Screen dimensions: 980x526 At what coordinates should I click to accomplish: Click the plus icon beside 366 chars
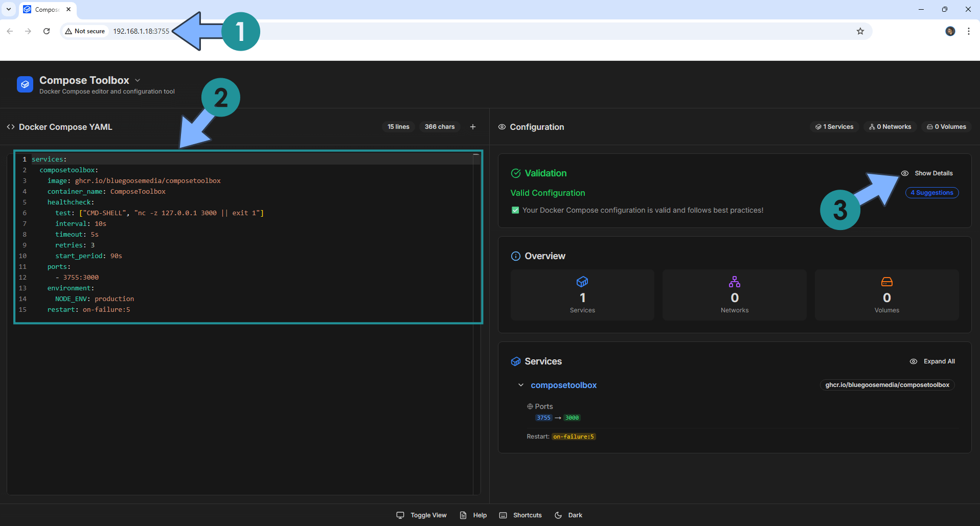point(473,127)
